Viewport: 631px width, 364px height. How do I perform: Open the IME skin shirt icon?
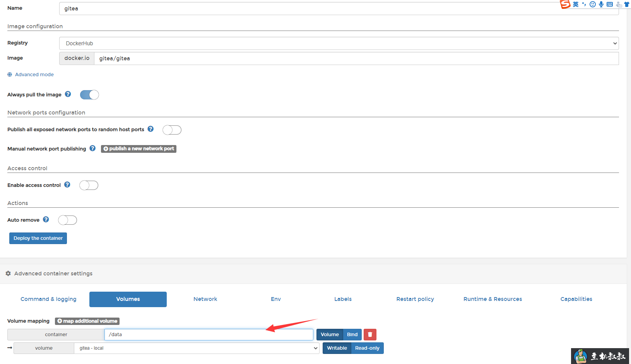627,4
